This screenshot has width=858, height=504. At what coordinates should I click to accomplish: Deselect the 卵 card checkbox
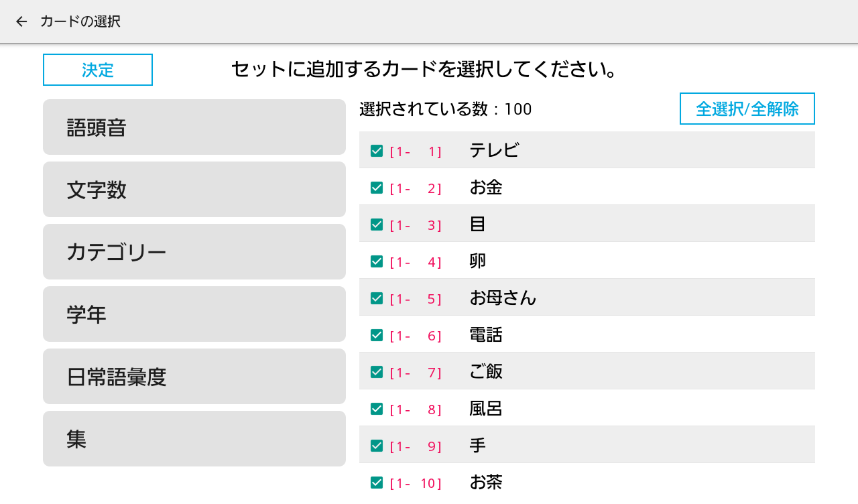377,261
